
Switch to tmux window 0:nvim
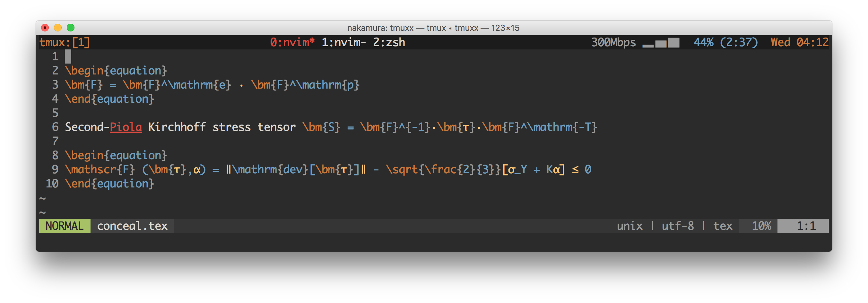292,42
